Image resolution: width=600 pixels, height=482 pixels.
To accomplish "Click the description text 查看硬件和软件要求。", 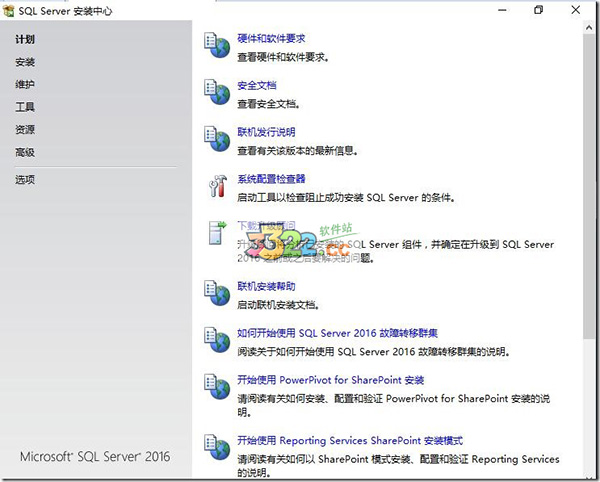I will tap(283, 57).
